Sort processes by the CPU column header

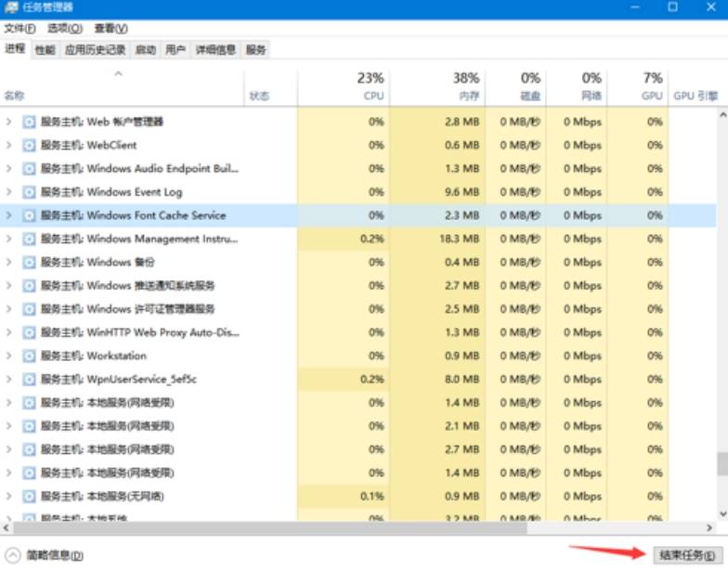click(371, 86)
